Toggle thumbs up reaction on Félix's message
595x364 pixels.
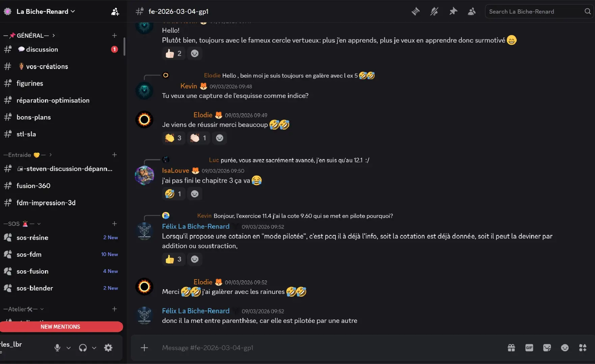[x=173, y=259]
